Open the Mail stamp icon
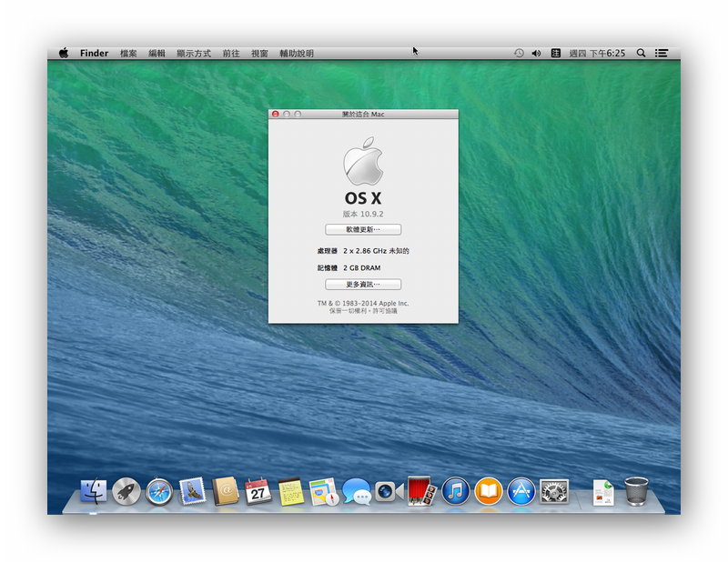Image resolution: width=728 pixels, height=562 pixels. [x=192, y=491]
